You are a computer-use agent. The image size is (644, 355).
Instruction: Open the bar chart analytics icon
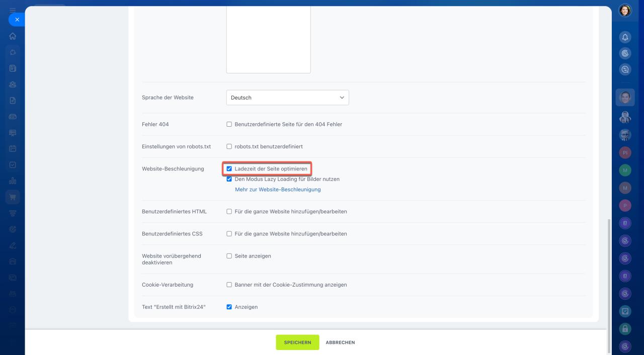(x=13, y=181)
